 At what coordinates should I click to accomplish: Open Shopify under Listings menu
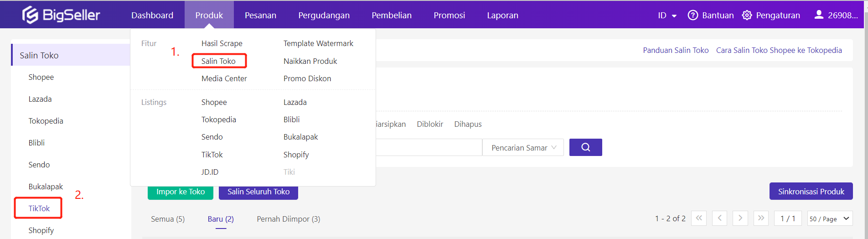296,155
